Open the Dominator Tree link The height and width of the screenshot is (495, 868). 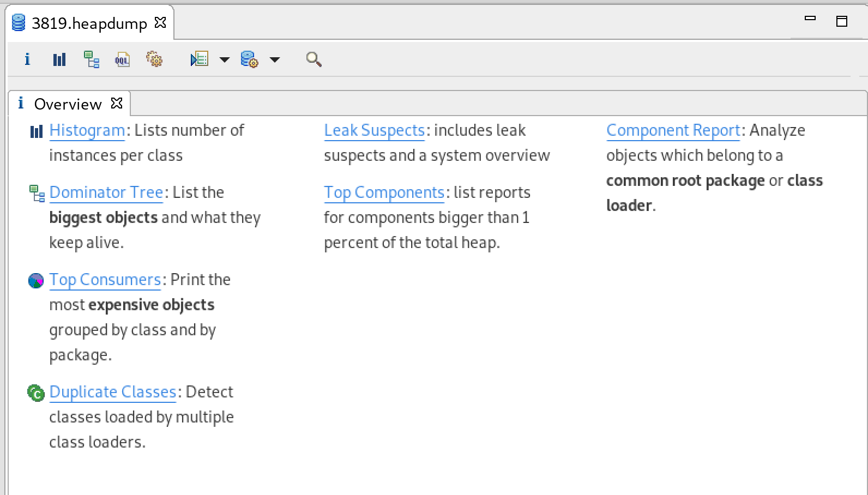coord(106,192)
